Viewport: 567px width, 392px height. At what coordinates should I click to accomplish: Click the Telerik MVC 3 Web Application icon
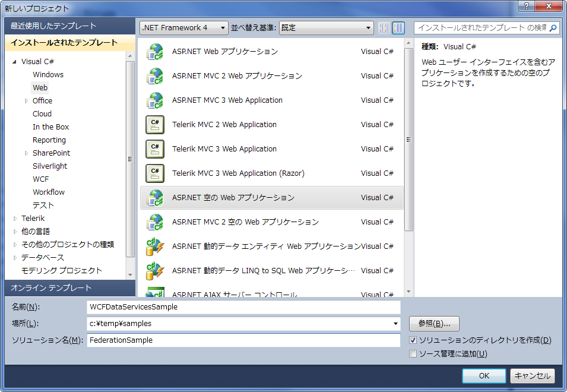click(155, 149)
